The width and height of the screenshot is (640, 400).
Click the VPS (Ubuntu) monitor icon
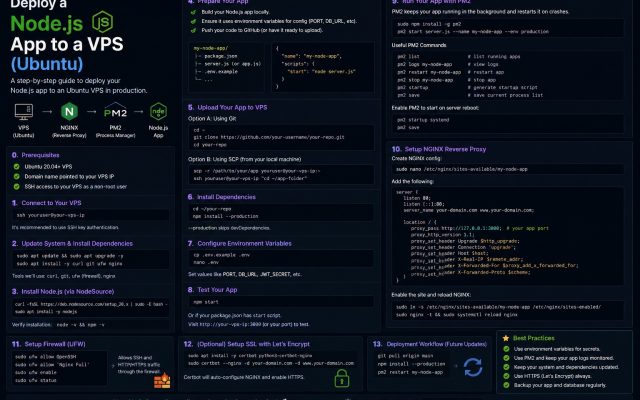pos(24,111)
